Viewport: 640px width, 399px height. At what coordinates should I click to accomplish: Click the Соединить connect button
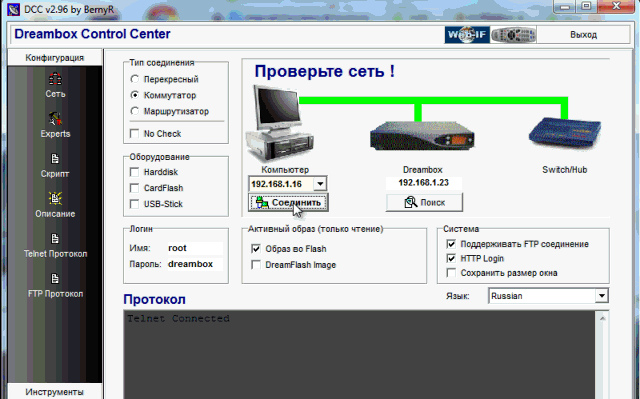(288, 202)
